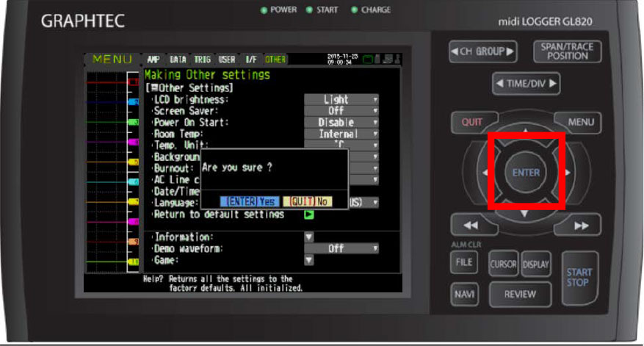
Task: Open the Language dropdown
Action: [364, 203]
